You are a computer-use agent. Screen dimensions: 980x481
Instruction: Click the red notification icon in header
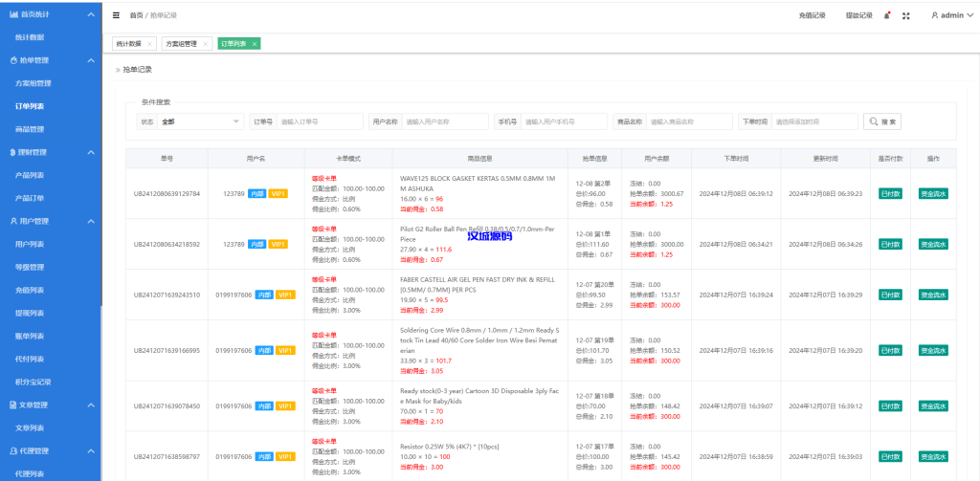[887, 15]
